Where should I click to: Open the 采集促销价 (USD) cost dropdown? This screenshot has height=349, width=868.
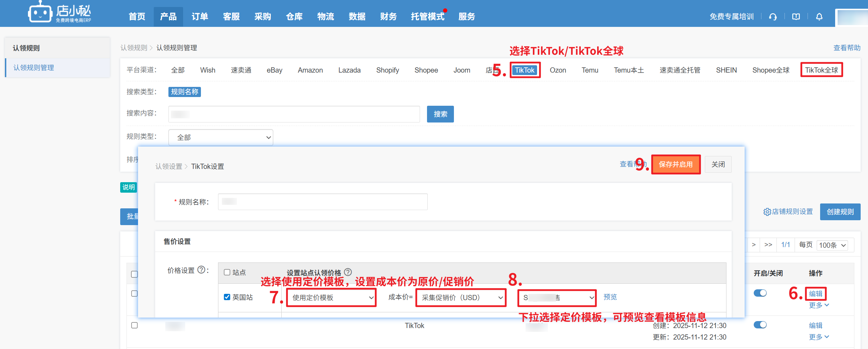461,298
